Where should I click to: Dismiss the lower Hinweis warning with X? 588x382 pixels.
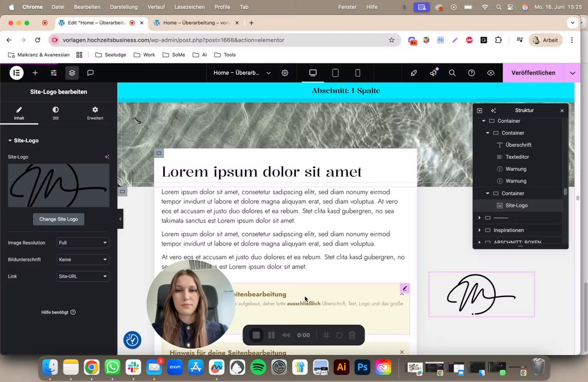(x=402, y=352)
